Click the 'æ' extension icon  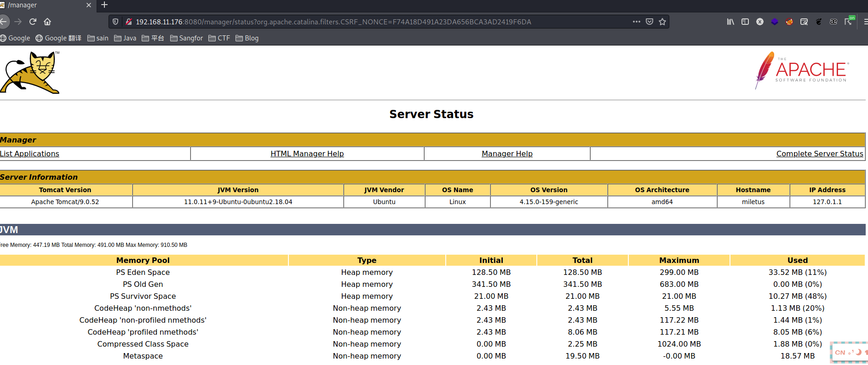pyautogui.click(x=834, y=22)
